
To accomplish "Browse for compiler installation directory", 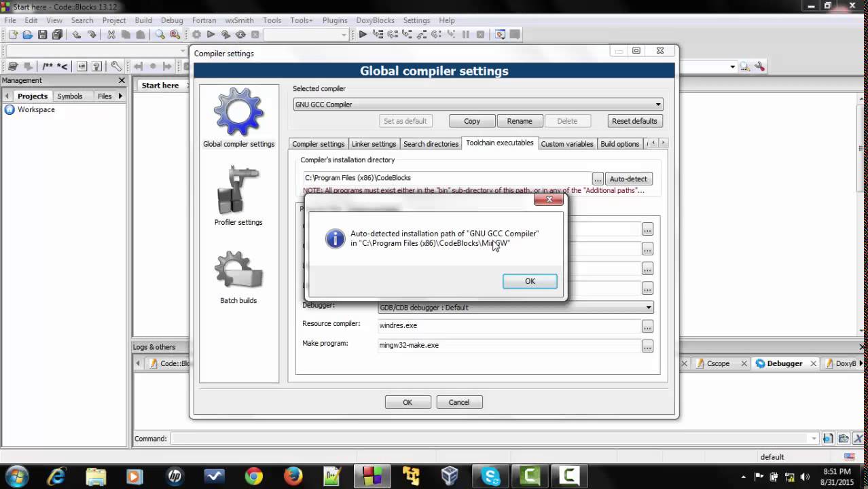I will (x=598, y=179).
